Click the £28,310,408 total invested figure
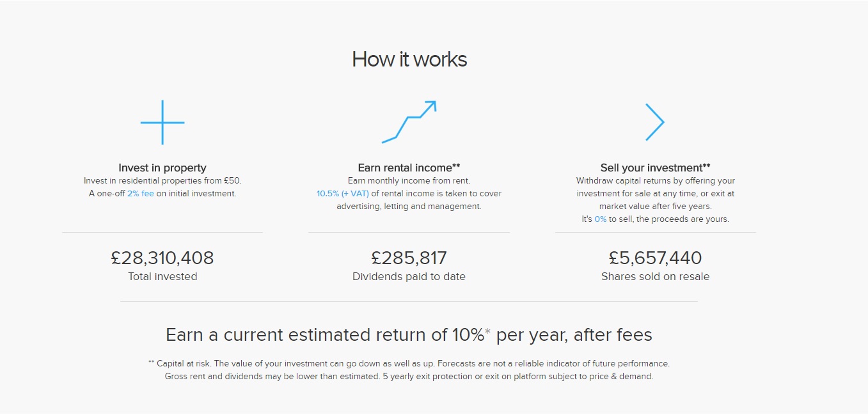The image size is (868, 415). pyautogui.click(x=162, y=258)
